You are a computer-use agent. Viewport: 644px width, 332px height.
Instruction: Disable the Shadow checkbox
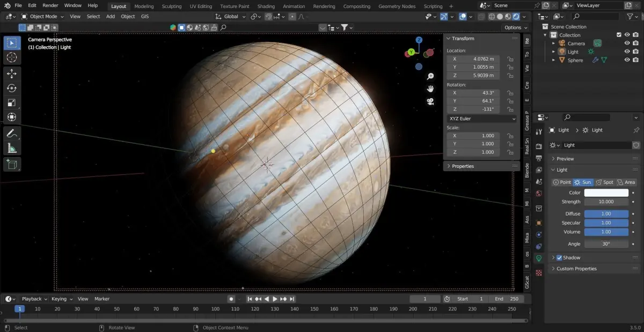559,258
